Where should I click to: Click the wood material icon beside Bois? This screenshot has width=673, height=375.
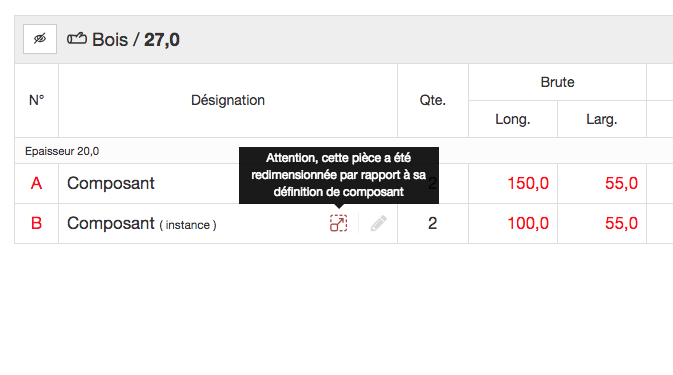click(x=77, y=39)
